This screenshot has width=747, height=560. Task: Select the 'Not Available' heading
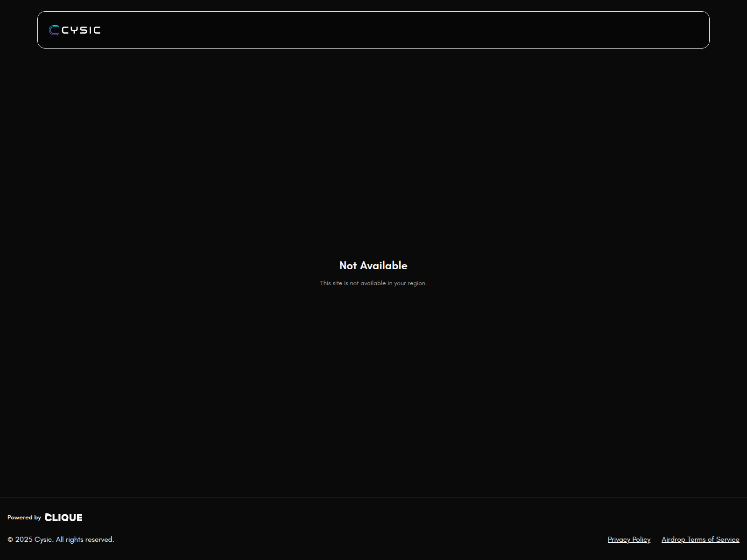373,266
